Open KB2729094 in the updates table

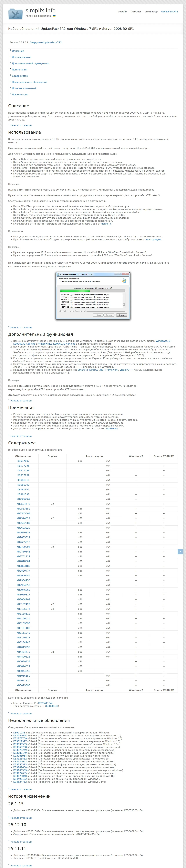(23, 547)
